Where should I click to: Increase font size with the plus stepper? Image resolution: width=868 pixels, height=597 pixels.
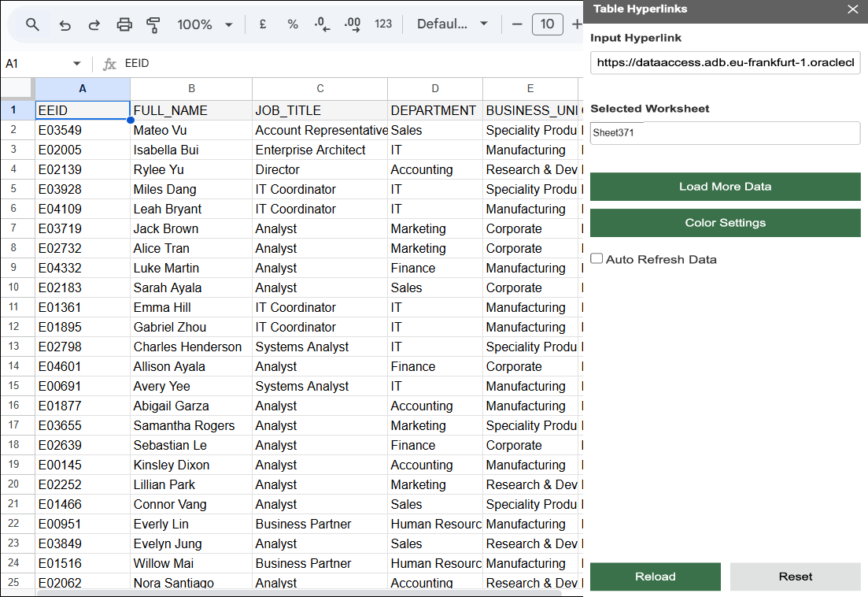point(577,24)
